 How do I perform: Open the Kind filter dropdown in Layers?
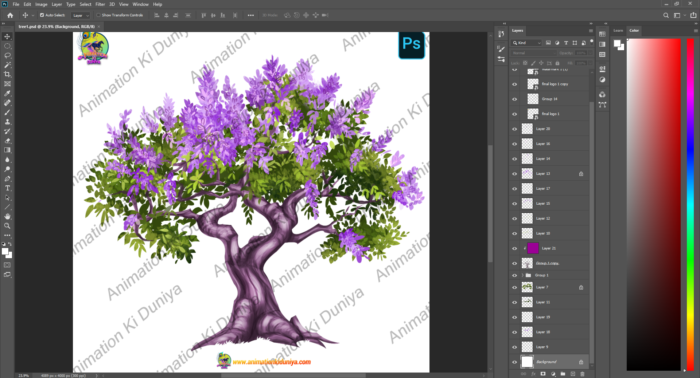(x=527, y=43)
